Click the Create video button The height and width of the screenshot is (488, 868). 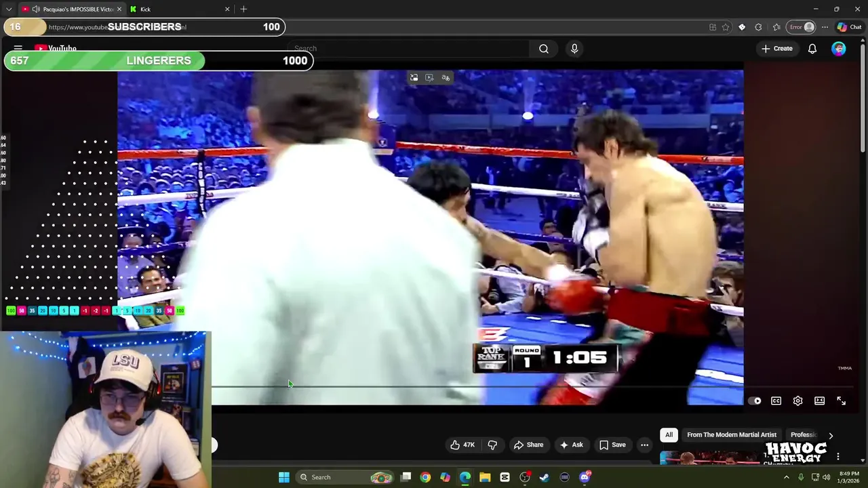[777, 48]
